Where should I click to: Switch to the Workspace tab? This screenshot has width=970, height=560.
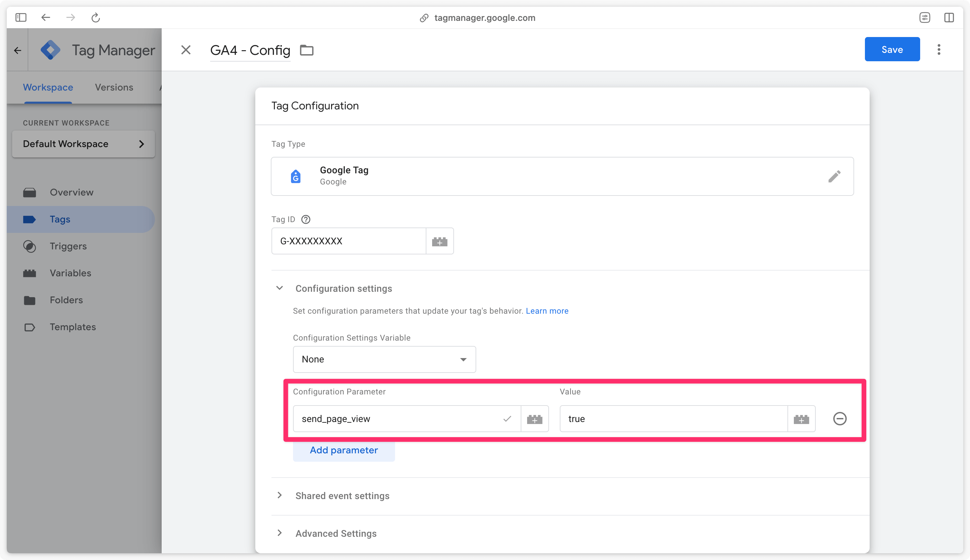[x=47, y=87]
